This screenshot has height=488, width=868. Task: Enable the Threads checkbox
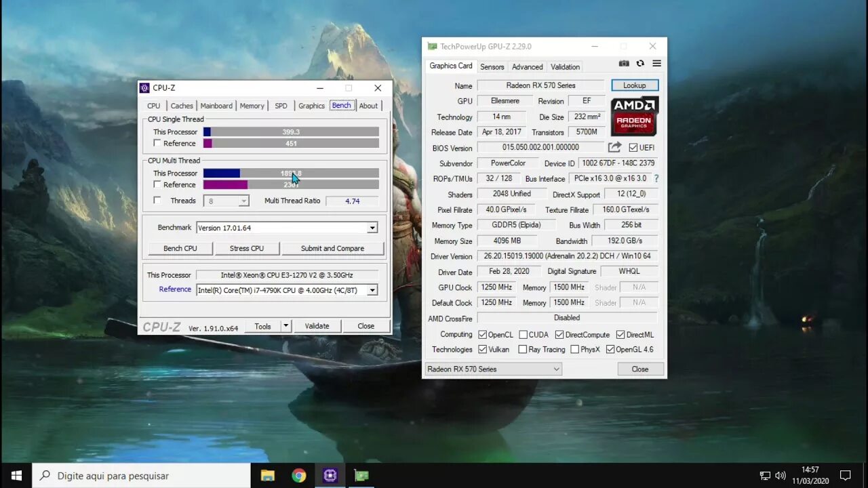coord(157,201)
